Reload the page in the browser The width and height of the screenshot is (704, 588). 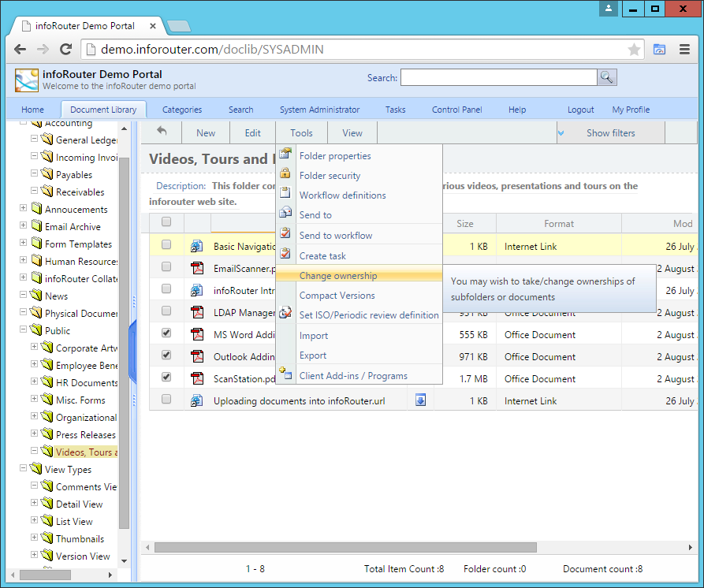(66, 50)
